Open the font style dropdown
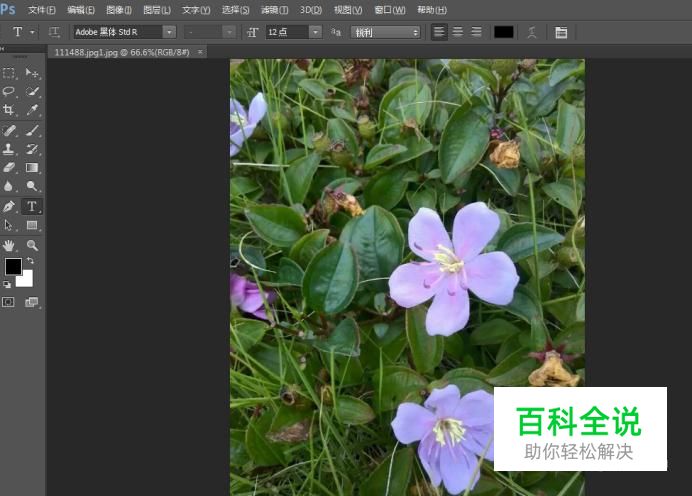The height and width of the screenshot is (496, 692). 229,32
